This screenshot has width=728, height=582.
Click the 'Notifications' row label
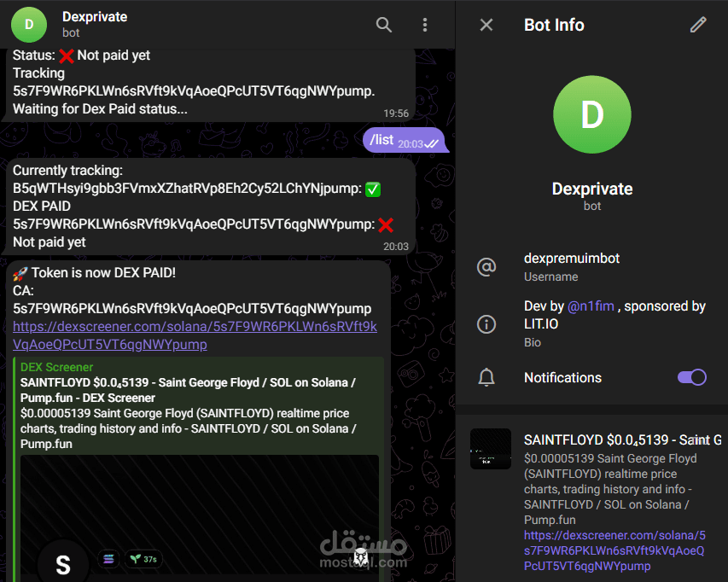pyautogui.click(x=562, y=377)
